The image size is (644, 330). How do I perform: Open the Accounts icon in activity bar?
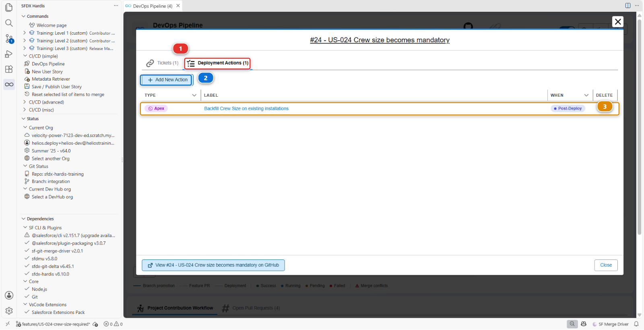9,295
